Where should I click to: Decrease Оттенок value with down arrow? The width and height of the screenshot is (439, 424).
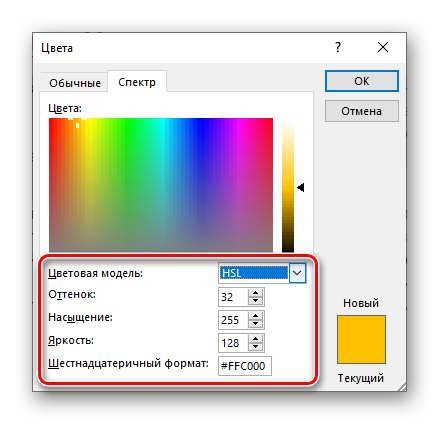256,301
